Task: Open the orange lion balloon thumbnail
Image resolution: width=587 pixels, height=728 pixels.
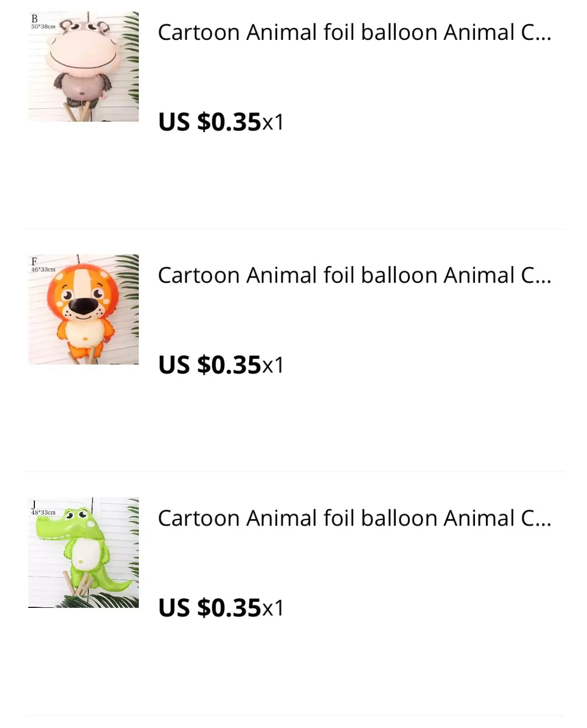Action: click(x=83, y=309)
